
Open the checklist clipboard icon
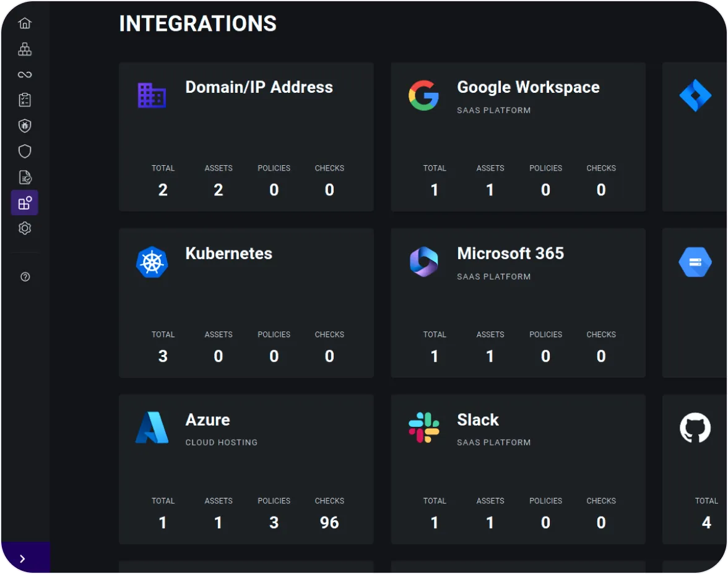pyautogui.click(x=25, y=100)
